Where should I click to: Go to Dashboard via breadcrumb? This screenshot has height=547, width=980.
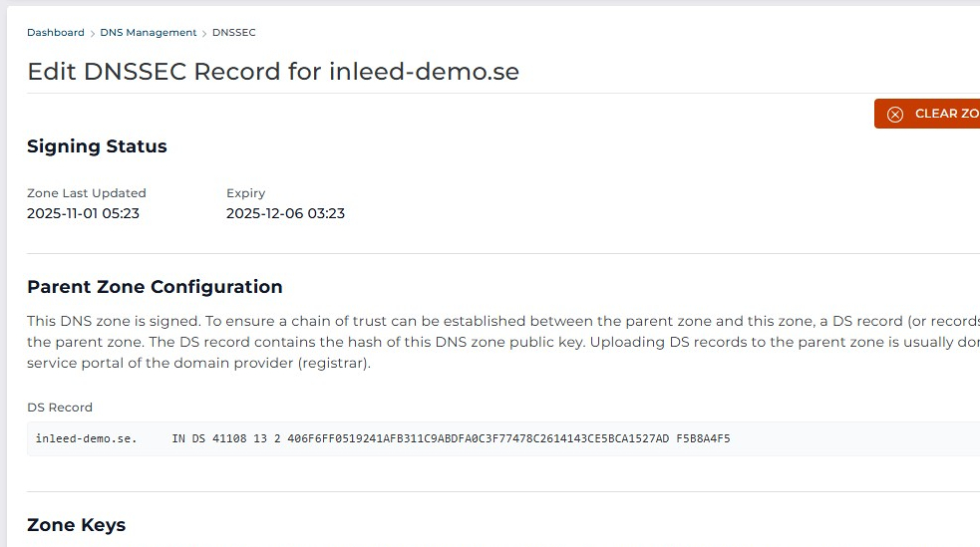pos(56,33)
